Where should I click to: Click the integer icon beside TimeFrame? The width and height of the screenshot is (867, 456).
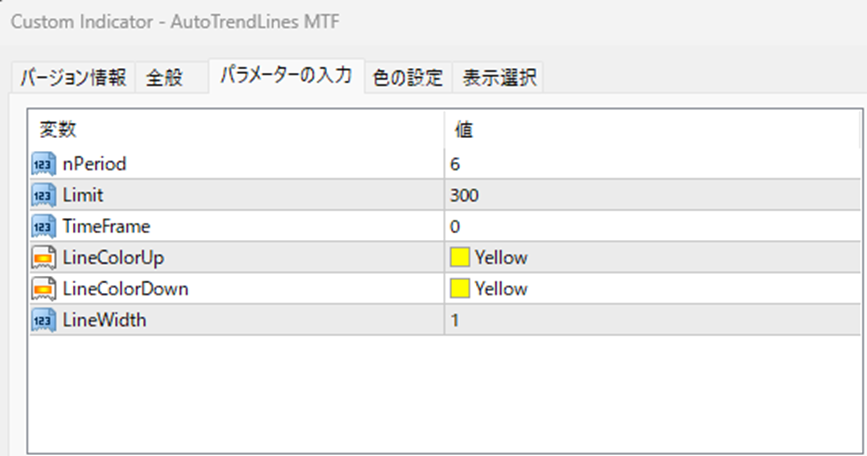click(44, 227)
